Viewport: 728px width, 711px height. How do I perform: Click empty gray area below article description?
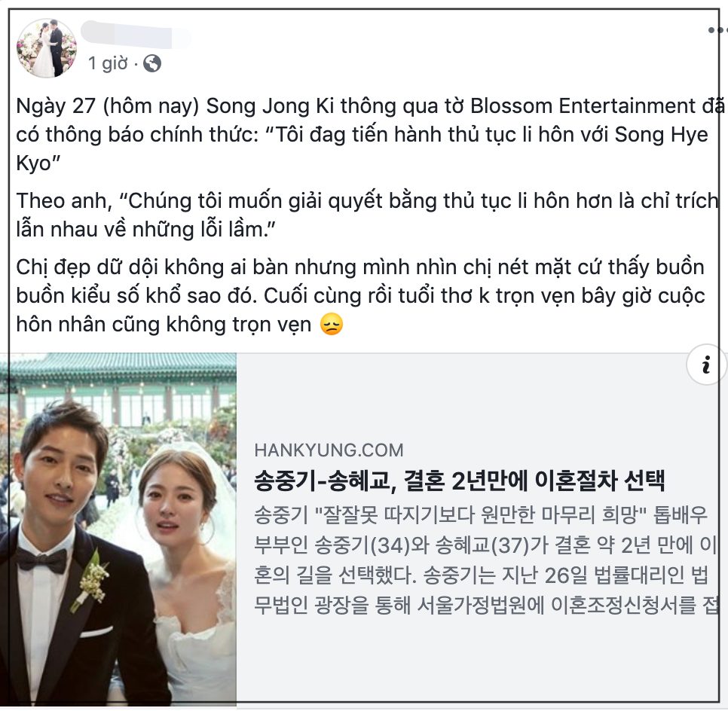479,661
